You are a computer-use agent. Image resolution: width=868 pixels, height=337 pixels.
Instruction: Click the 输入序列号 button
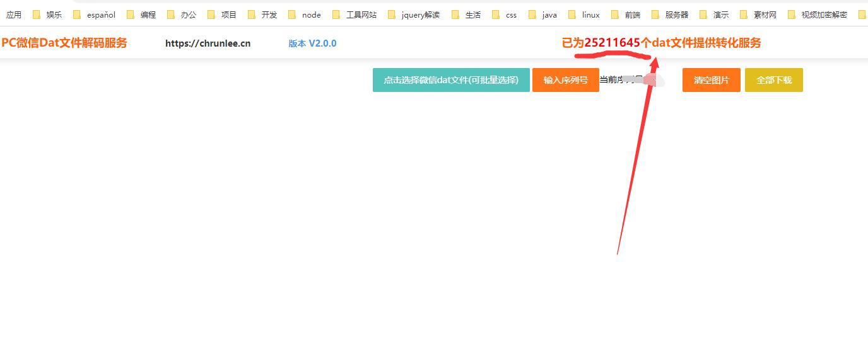point(566,80)
